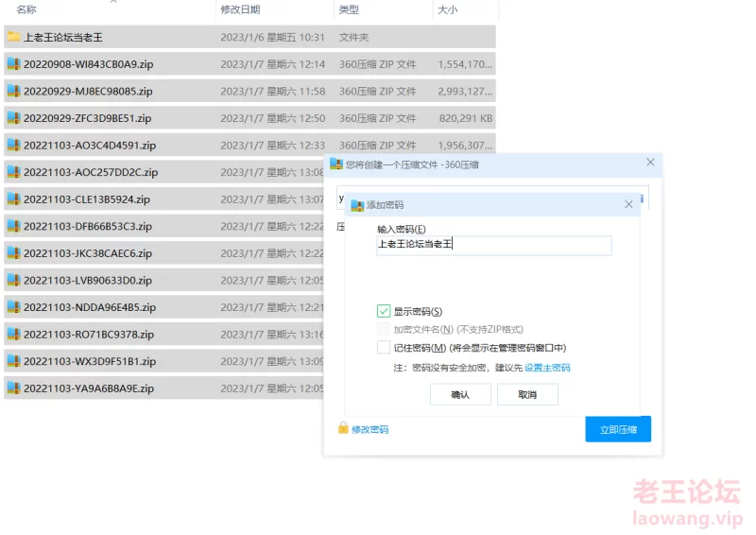Uncheck the 显示密码(S) checkbox
Image resolution: width=756 pixels, height=535 pixels.
click(384, 311)
